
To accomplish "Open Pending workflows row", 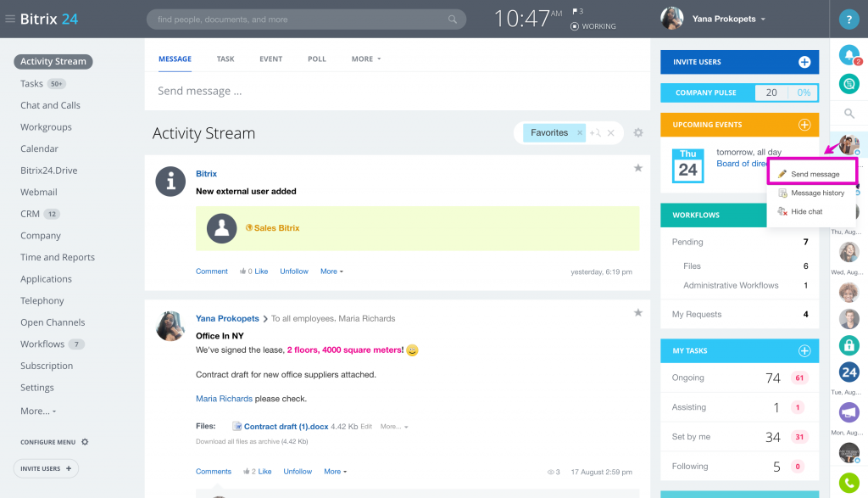I will 739,242.
